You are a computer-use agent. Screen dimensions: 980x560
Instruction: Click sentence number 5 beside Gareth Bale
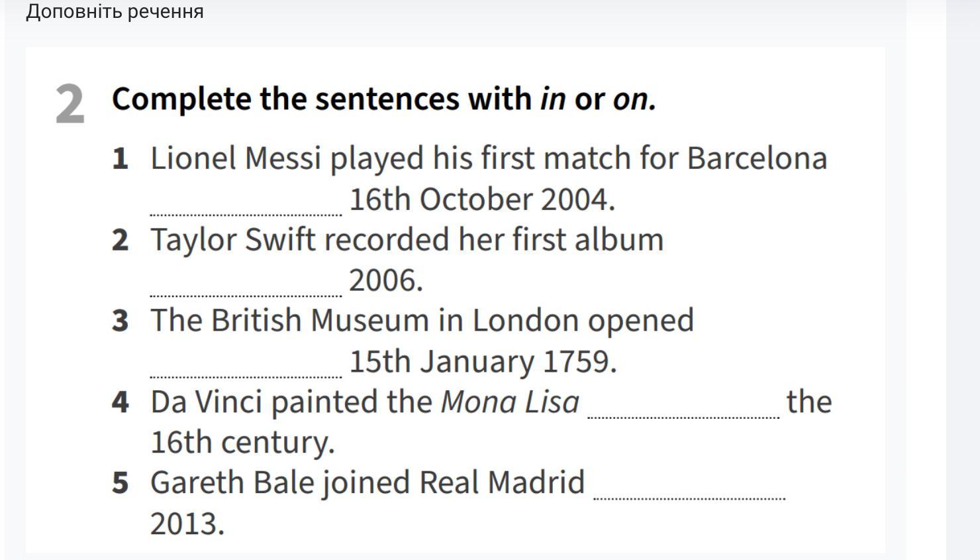120,482
